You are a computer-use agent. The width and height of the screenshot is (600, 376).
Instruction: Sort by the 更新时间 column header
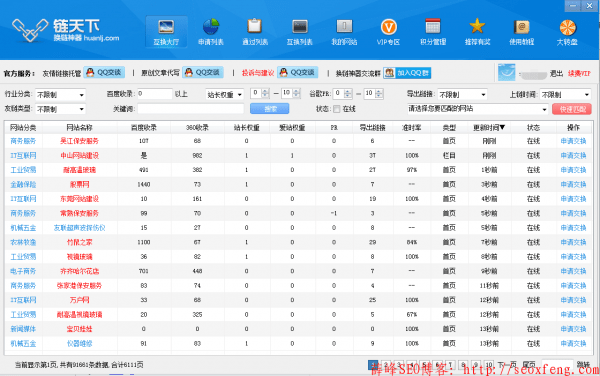pos(489,127)
